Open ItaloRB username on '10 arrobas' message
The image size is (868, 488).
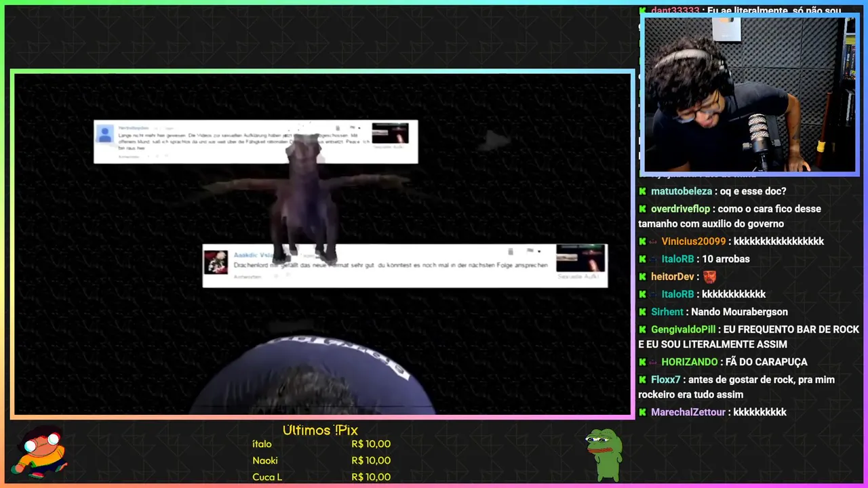click(x=677, y=260)
